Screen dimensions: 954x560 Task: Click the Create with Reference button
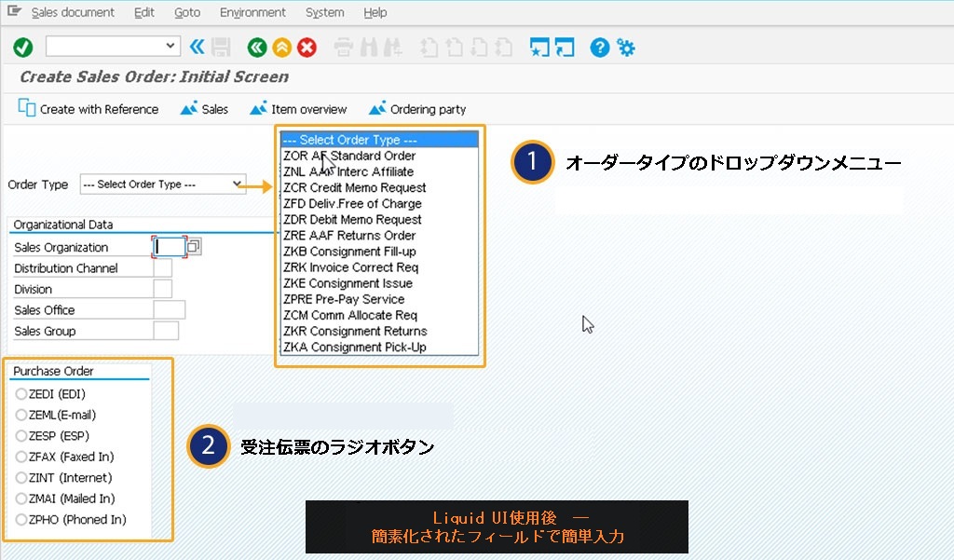tap(89, 109)
